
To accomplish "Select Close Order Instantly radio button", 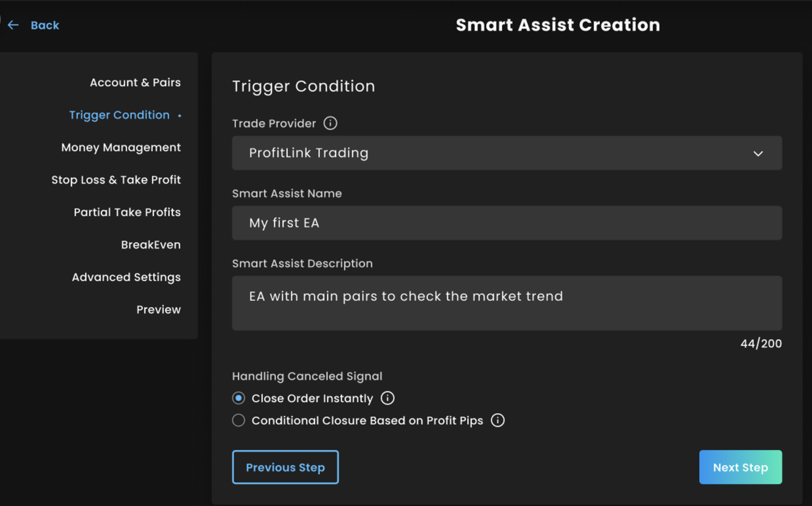I will 239,398.
